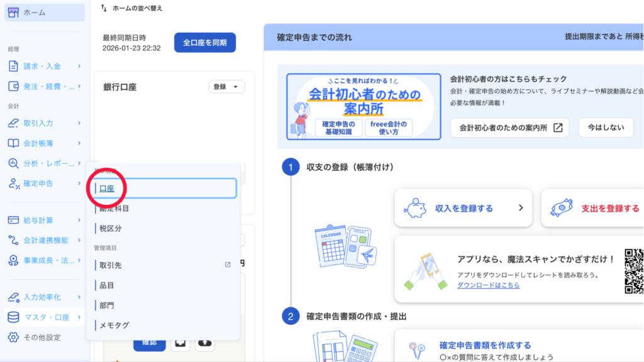
Task: Open the 登録 dropdown in 銀行口座
Action: (226, 87)
